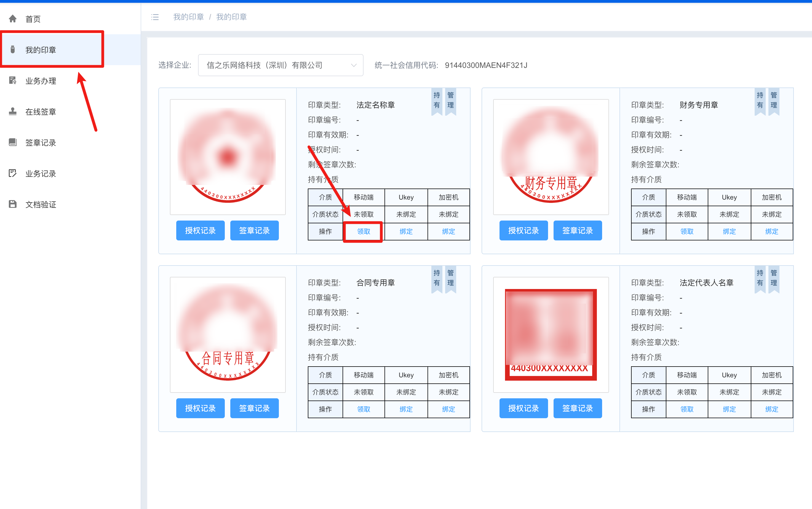Screen dimensions: 812x509
Task: Click 领取 for 合同专用章 mobile medium
Action: 364,409
